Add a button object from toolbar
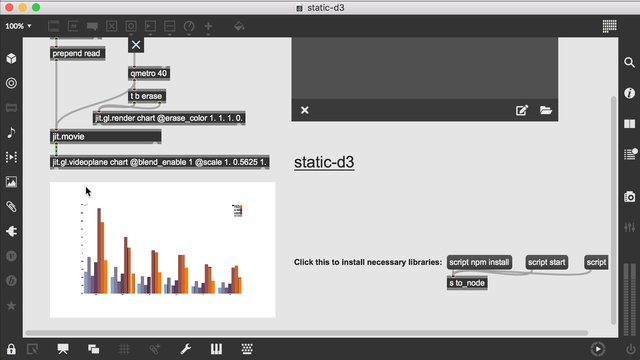The image size is (640, 360). click(131, 27)
